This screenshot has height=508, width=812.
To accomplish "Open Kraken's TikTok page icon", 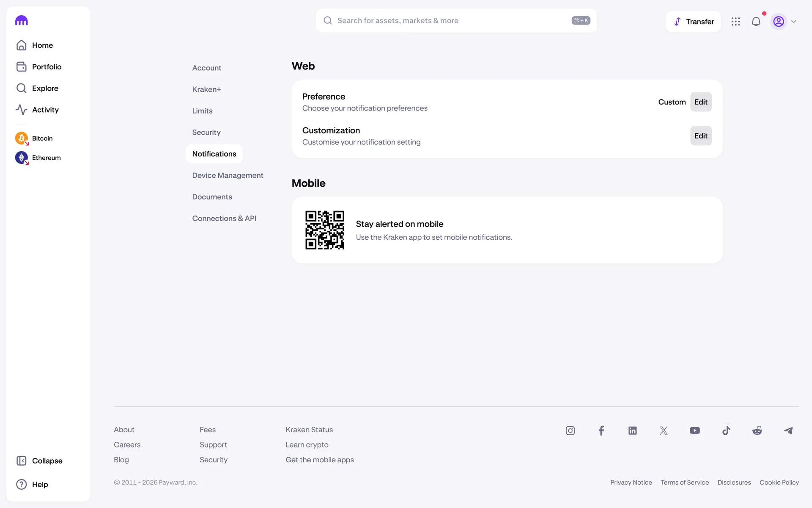I will click(x=726, y=431).
